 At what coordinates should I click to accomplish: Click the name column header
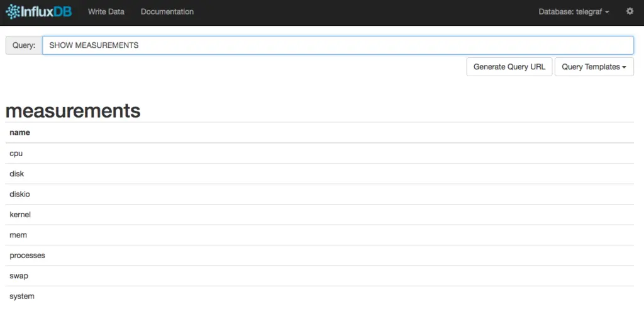20,133
